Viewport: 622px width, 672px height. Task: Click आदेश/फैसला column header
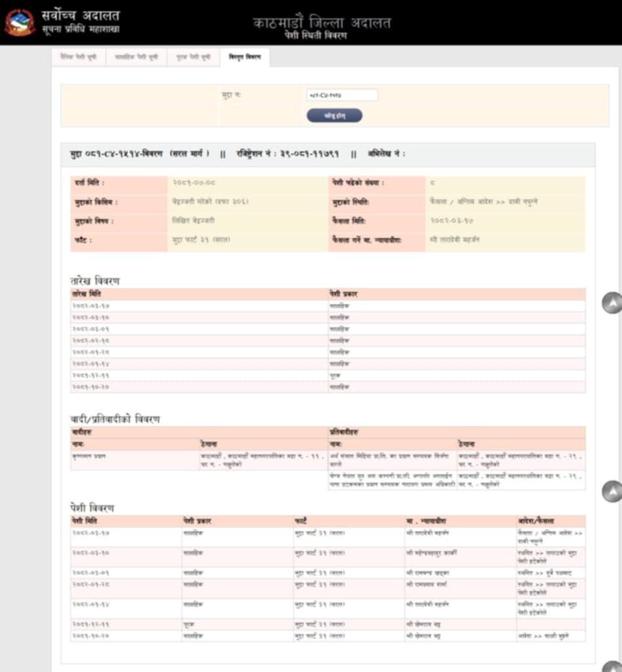click(x=536, y=521)
